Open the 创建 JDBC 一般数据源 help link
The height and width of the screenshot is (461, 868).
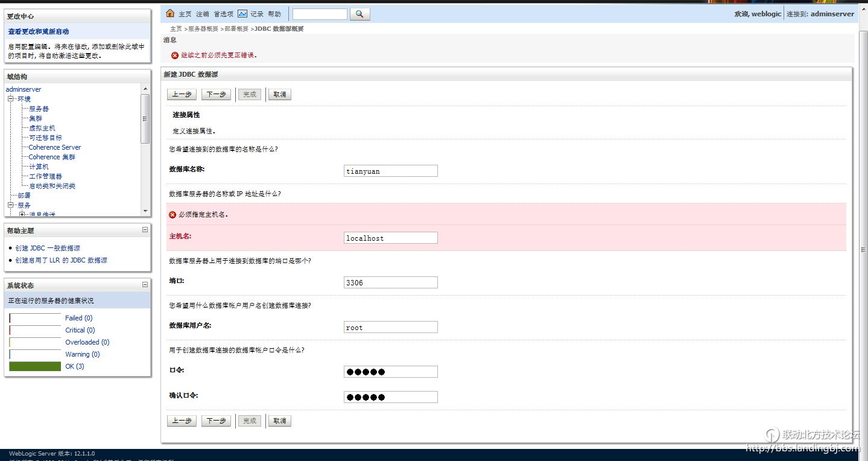click(x=46, y=247)
